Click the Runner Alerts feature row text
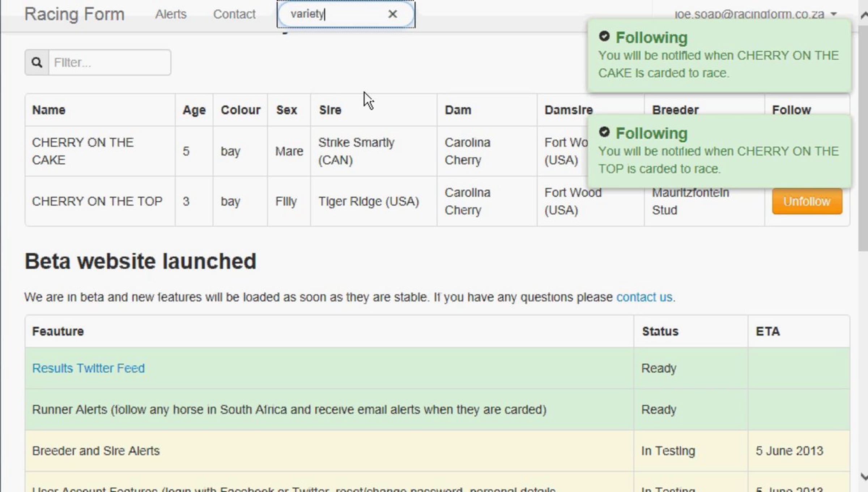The width and height of the screenshot is (868, 492). (289, 410)
